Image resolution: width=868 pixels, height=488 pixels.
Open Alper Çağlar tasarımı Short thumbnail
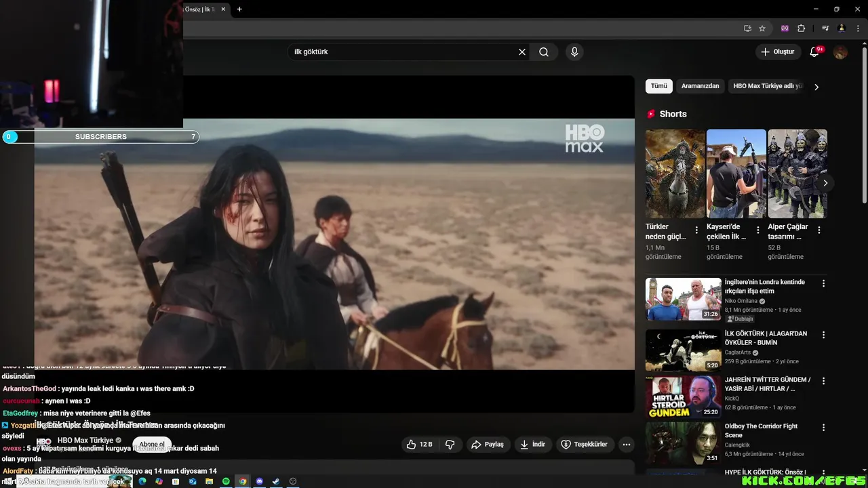coord(797,174)
